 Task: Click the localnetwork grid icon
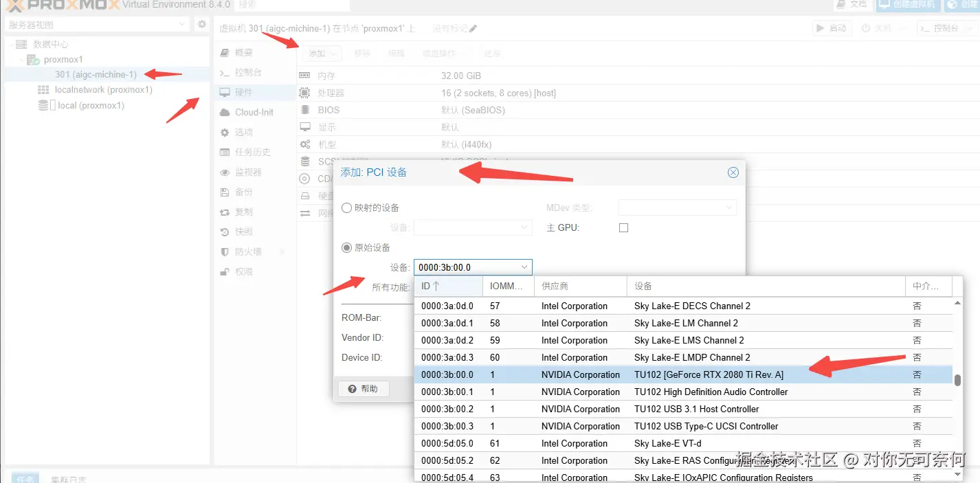[x=43, y=89]
